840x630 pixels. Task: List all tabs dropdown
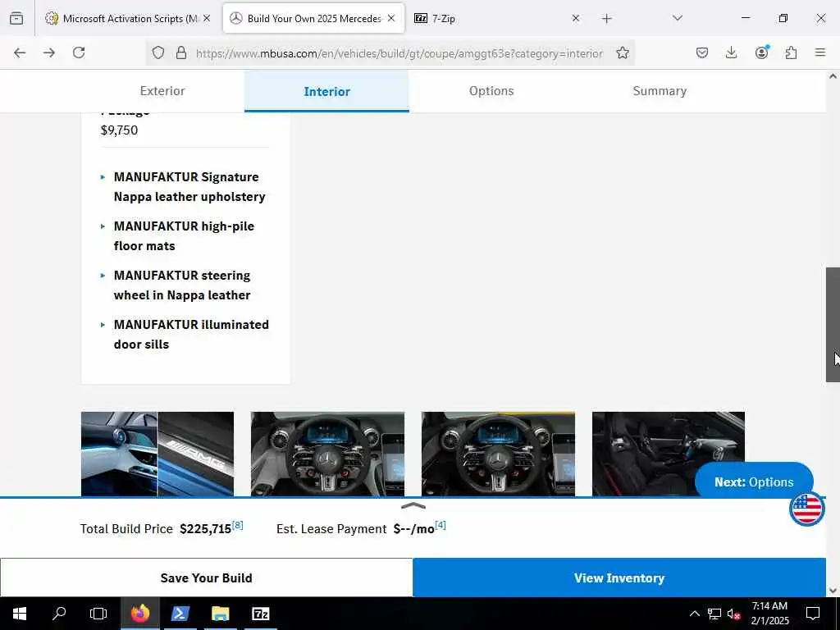click(678, 18)
